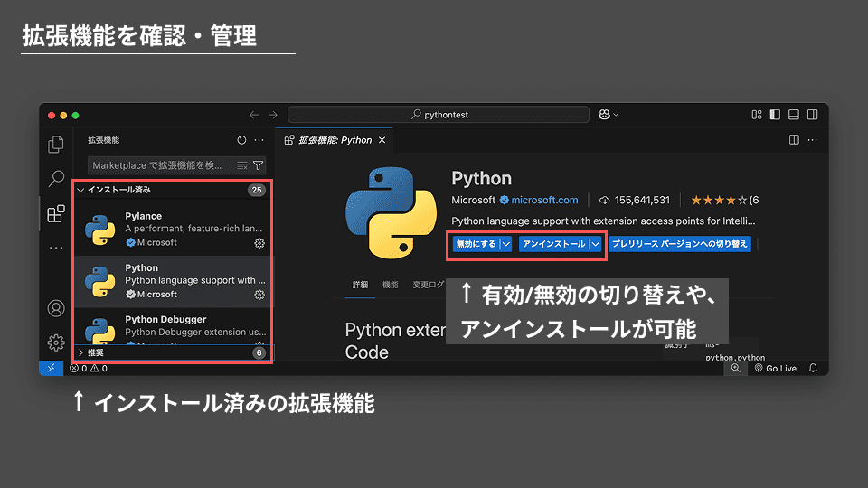
Task: Collapse the インストール済み section
Action: [x=173, y=190]
